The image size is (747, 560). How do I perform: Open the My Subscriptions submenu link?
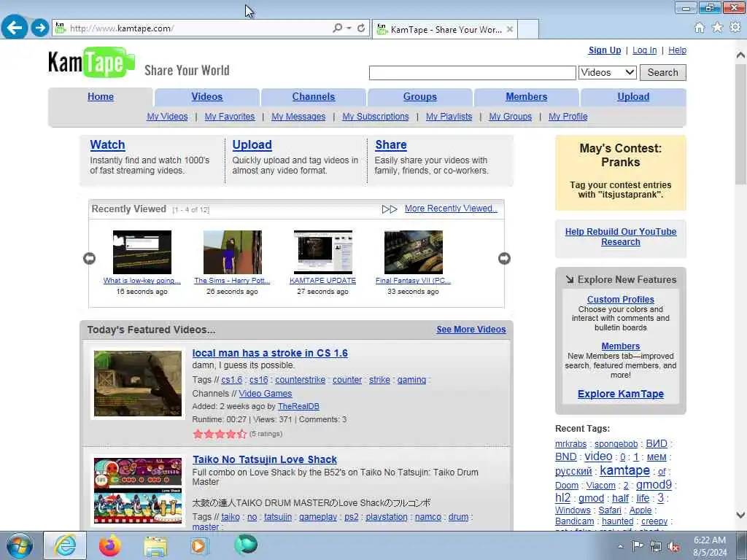click(x=376, y=117)
